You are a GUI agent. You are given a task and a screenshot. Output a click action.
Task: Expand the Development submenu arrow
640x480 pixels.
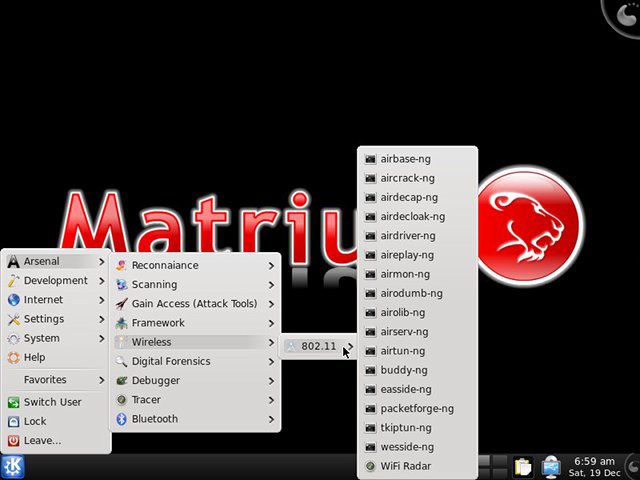(101, 280)
